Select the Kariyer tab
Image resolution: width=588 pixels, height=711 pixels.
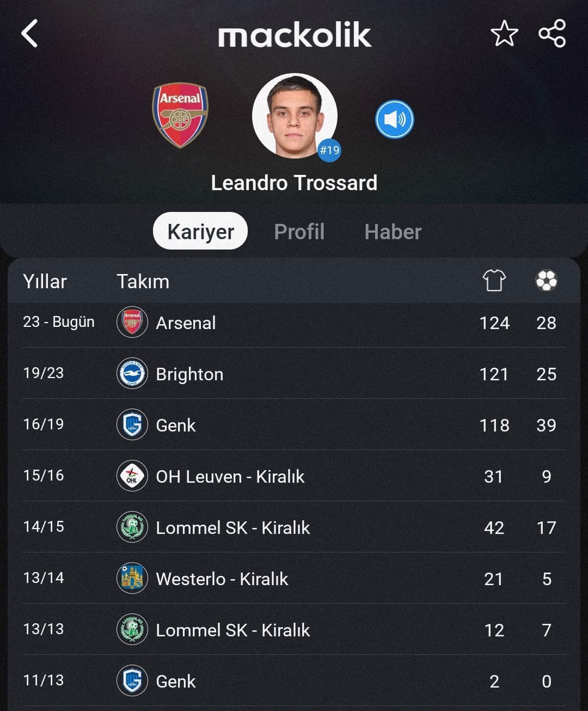click(x=200, y=231)
